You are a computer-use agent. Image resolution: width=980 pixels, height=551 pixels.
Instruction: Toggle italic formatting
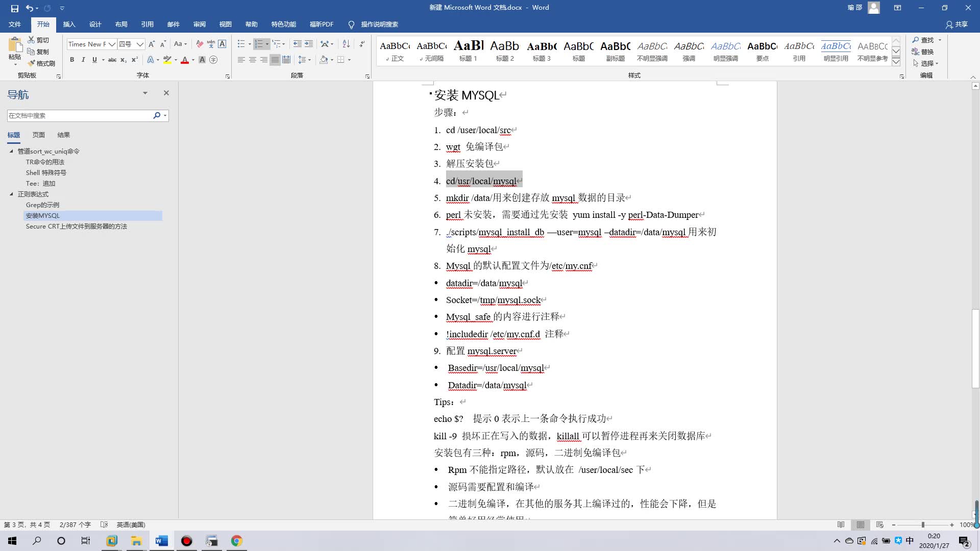pyautogui.click(x=83, y=60)
